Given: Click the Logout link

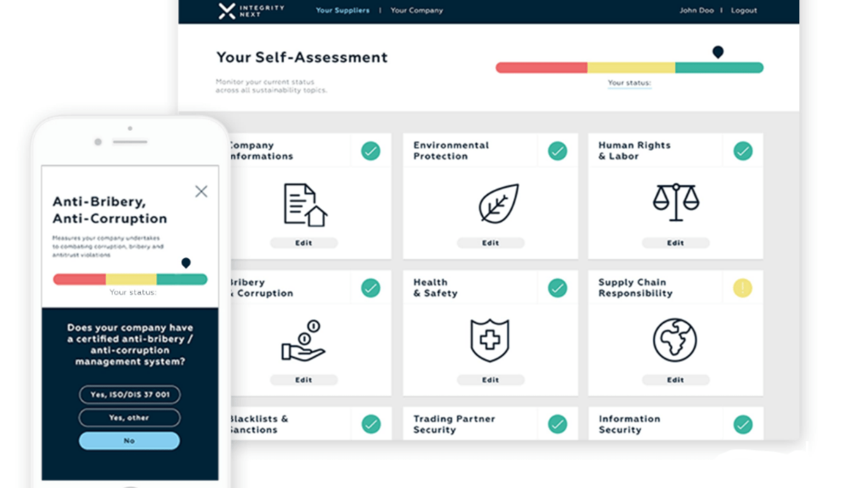Looking at the screenshot, I should coord(744,10).
